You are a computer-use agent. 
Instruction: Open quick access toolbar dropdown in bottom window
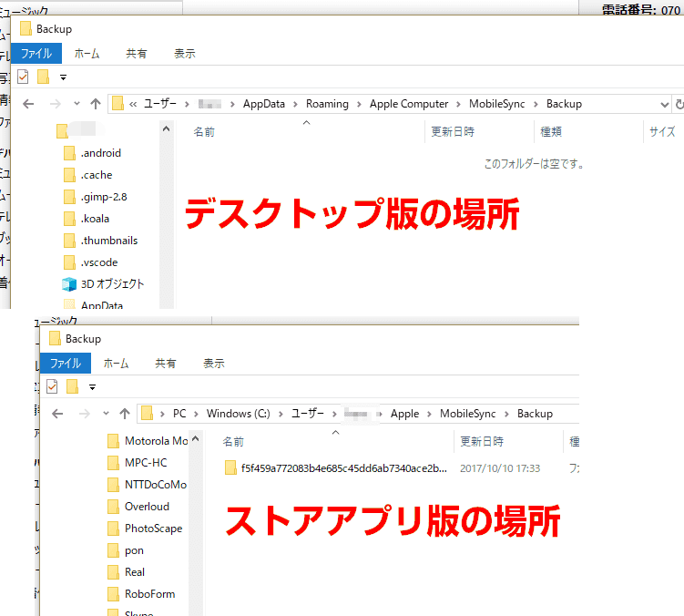(x=93, y=387)
